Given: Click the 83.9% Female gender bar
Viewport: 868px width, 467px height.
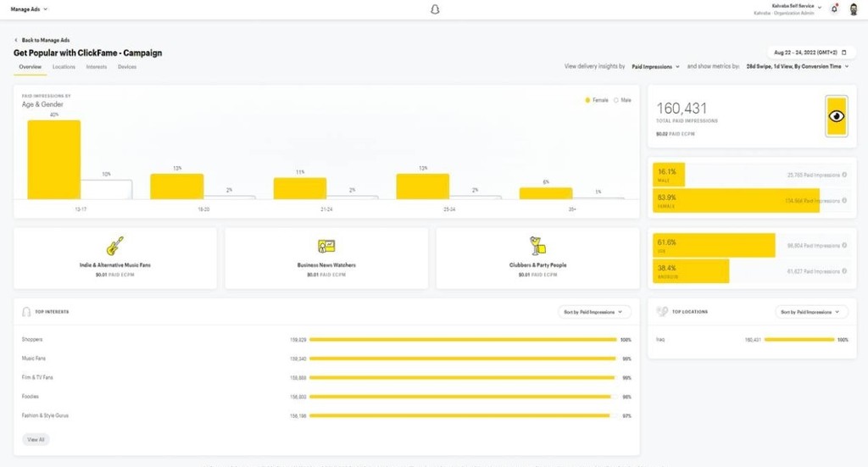Looking at the screenshot, I should coord(736,200).
